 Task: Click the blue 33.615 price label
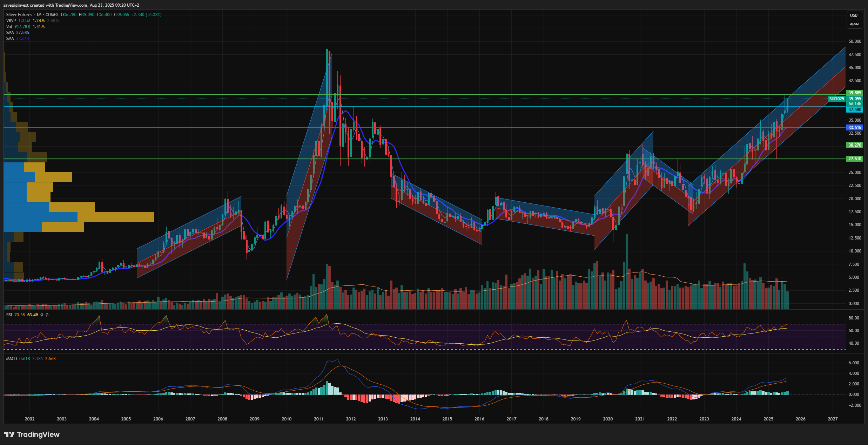point(855,128)
